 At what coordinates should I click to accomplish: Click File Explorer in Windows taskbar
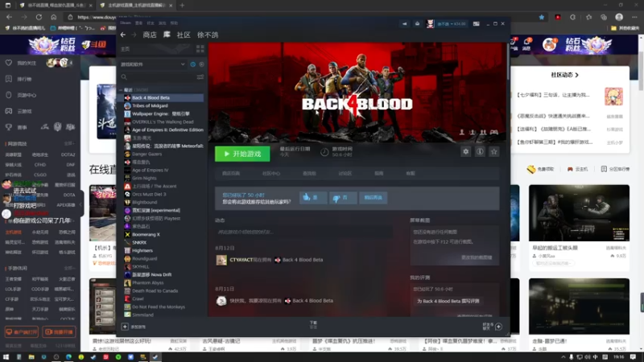31,357
